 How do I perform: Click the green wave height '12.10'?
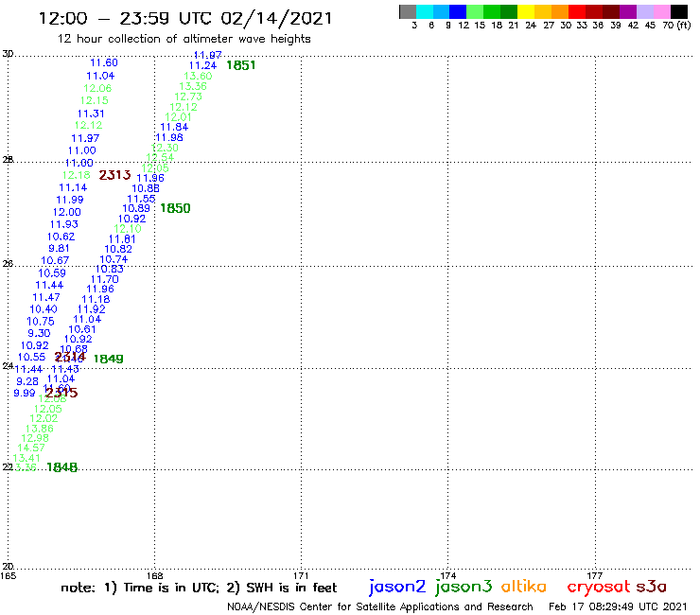[128, 229]
